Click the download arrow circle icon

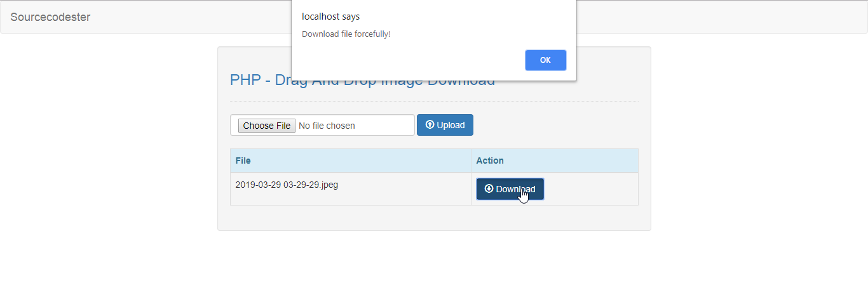pos(489,188)
